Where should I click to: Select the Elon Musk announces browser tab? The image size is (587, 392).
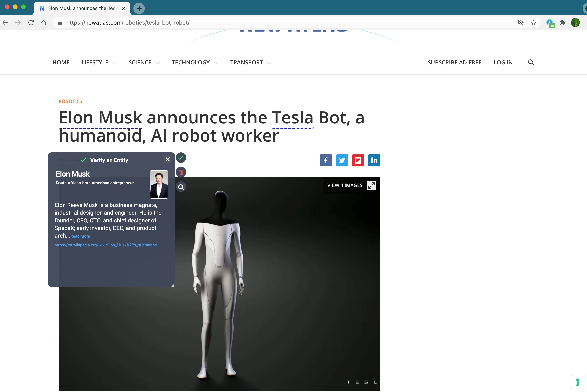click(x=82, y=8)
